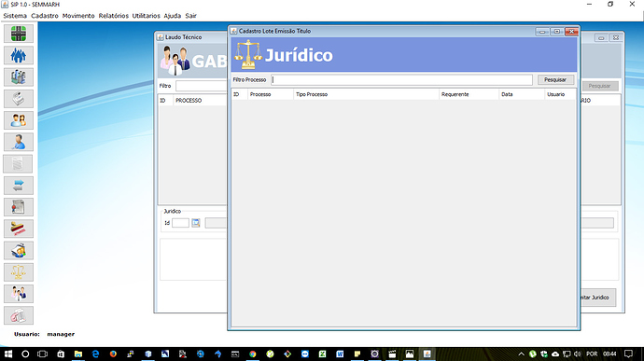Click the rubber stamp sidebar icon
The image size is (644, 361).
click(x=19, y=229)
